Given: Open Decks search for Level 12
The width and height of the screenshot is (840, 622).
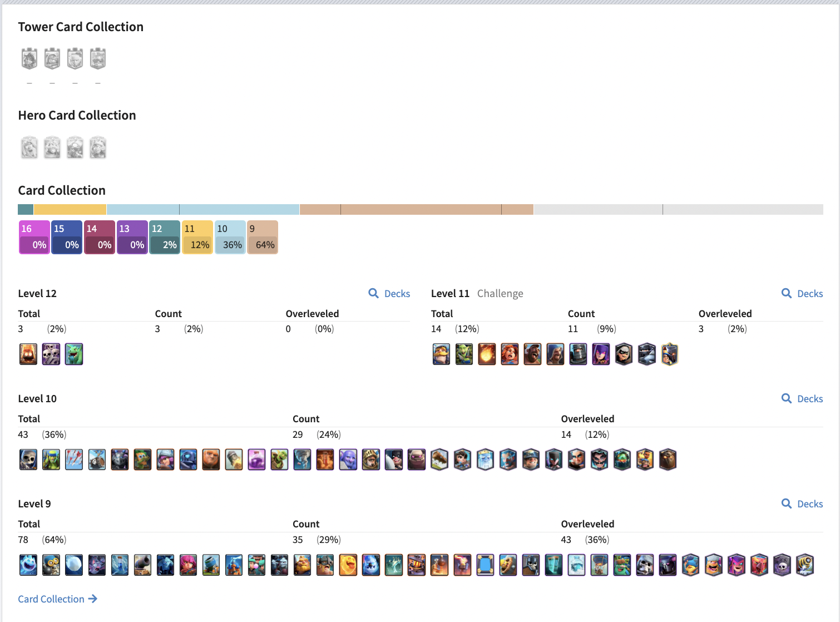Looking at the screenshot, I should click(389, 293).
